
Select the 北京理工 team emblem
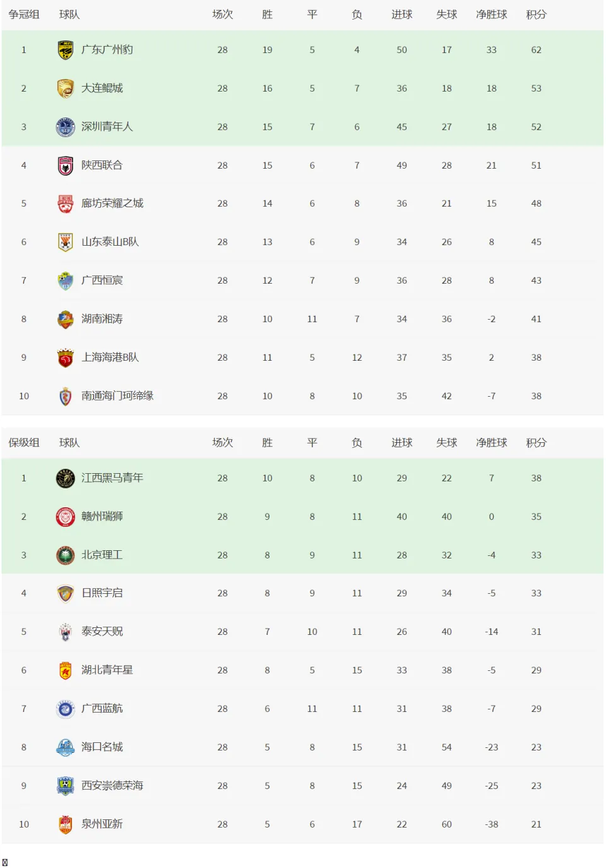(65, 555)
